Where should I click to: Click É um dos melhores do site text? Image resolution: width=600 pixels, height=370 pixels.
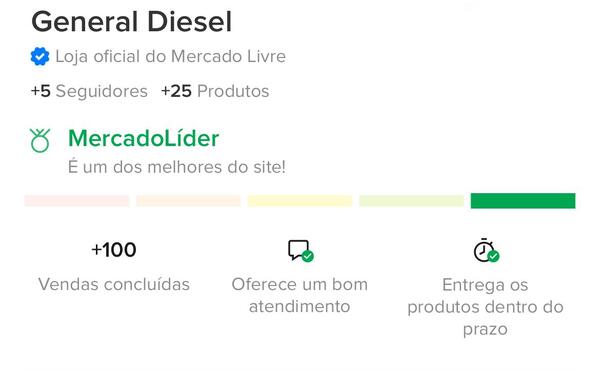coord(177,167)
